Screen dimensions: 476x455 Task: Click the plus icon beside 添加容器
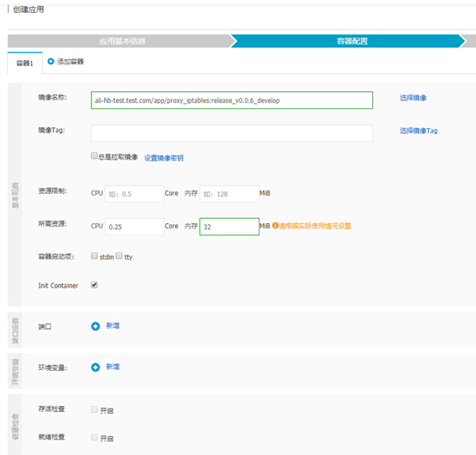click(51, 61)
